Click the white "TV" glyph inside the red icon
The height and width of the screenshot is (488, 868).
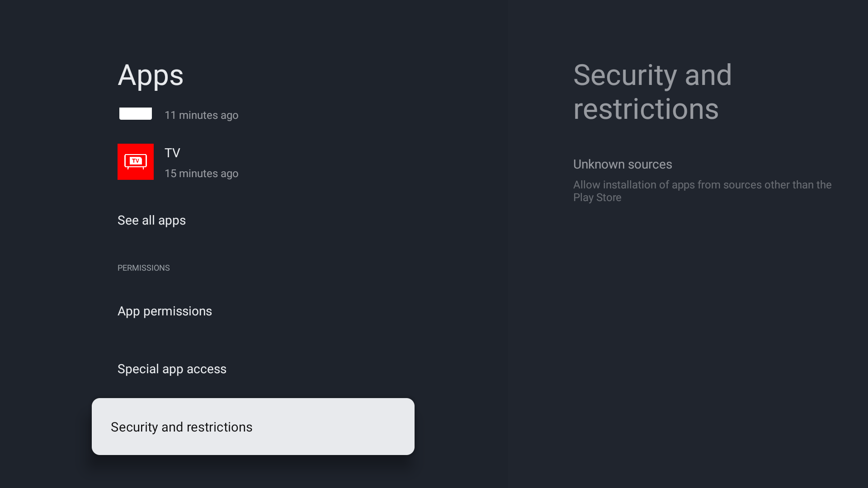pos(136,161)
